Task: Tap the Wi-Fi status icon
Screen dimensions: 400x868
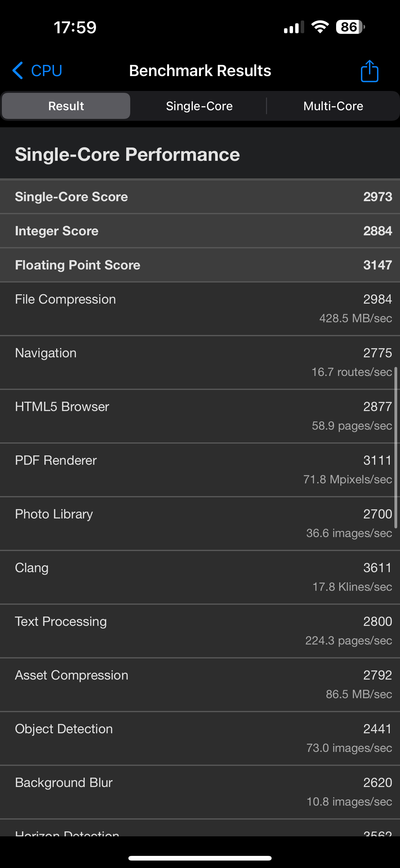Action: click(320, 27)
